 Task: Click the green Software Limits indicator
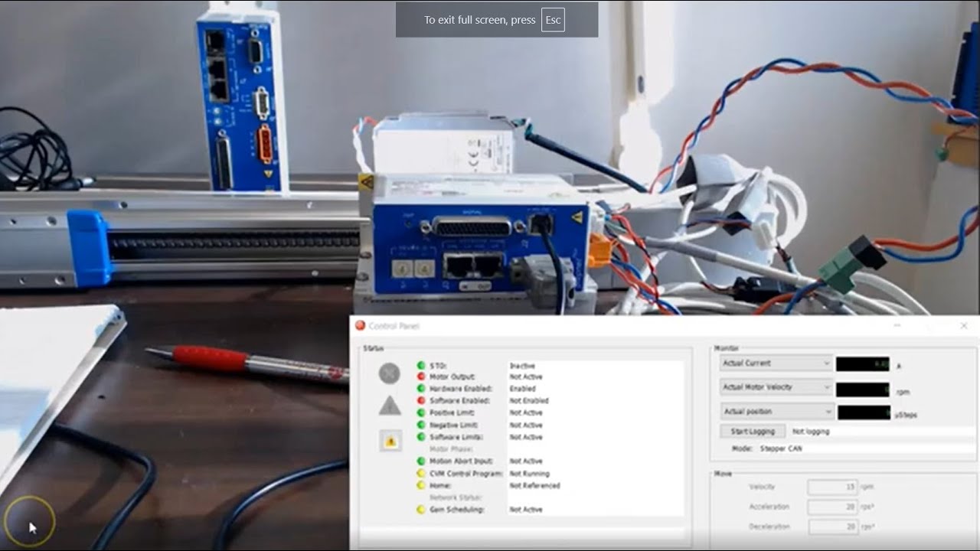tap(421, 437)
